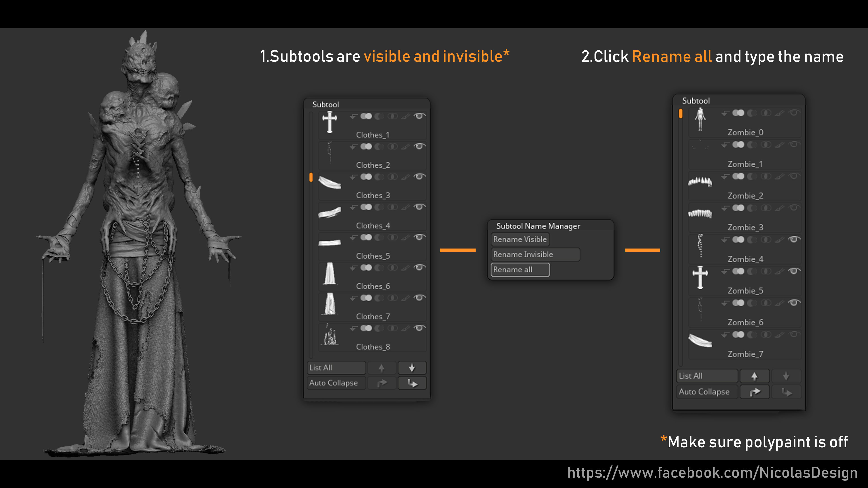Click the paired-circles polypaint icon on the Zombie_0 row

(739, 113)
